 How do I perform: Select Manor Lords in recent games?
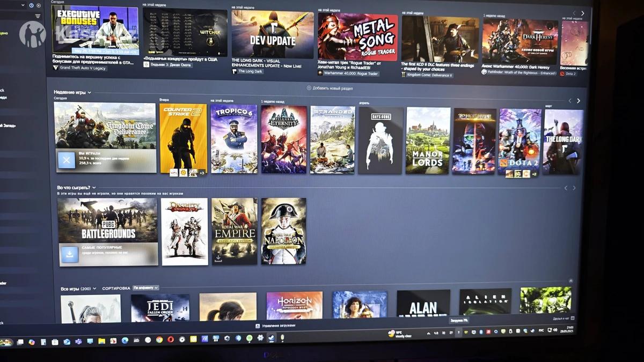point(428,141)
